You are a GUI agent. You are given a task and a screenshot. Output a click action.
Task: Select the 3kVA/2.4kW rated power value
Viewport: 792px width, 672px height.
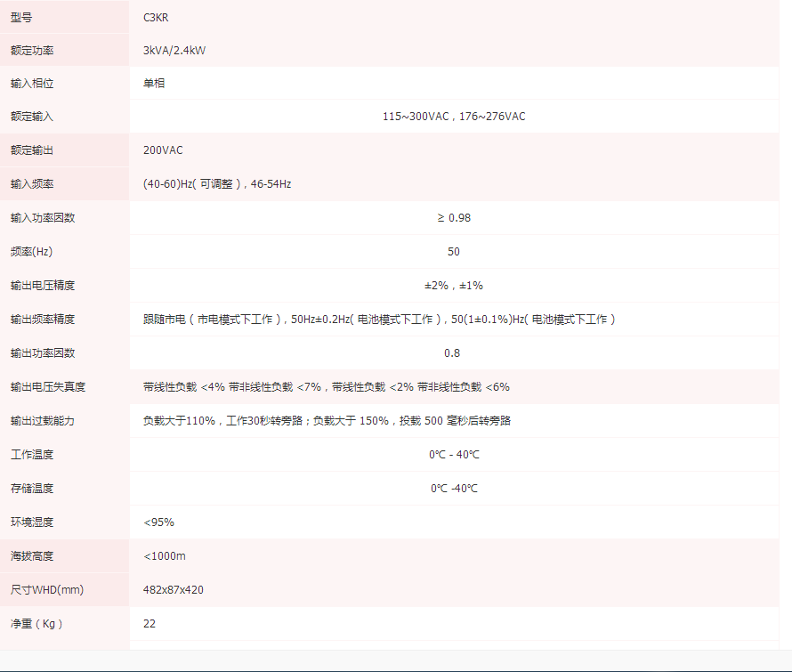[x=174, y=51]
